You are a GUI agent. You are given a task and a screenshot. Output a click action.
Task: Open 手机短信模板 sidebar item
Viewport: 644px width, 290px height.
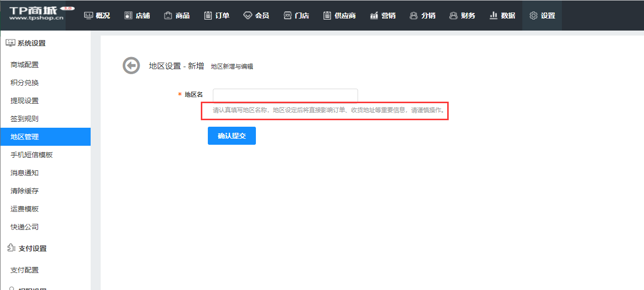[32, 155]
